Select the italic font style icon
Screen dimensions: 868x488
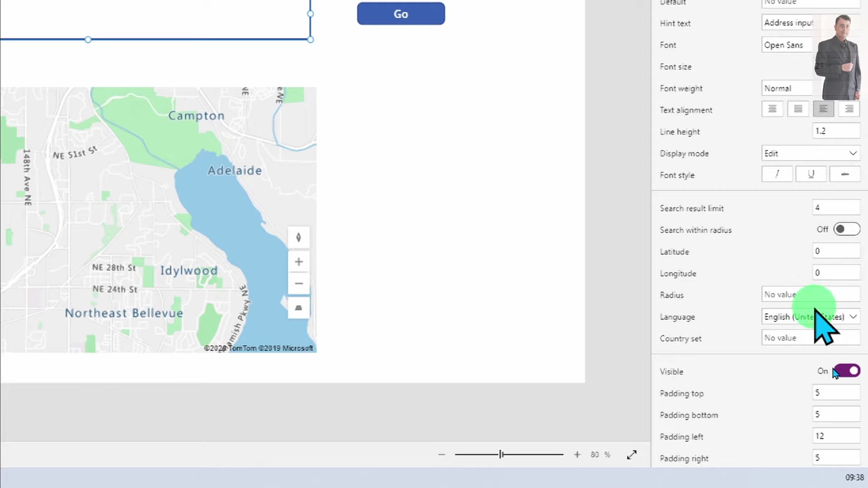pos(777,174)
